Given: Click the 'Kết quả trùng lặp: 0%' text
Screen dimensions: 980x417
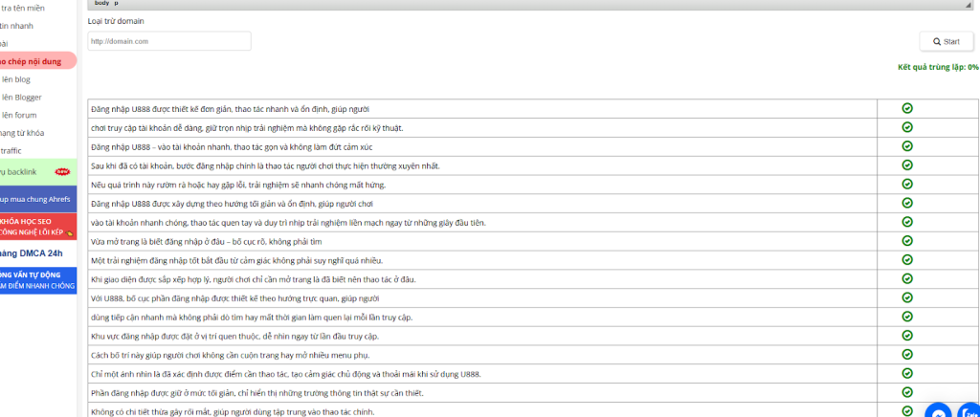Looking at the screenshot, I should (937, 67).
